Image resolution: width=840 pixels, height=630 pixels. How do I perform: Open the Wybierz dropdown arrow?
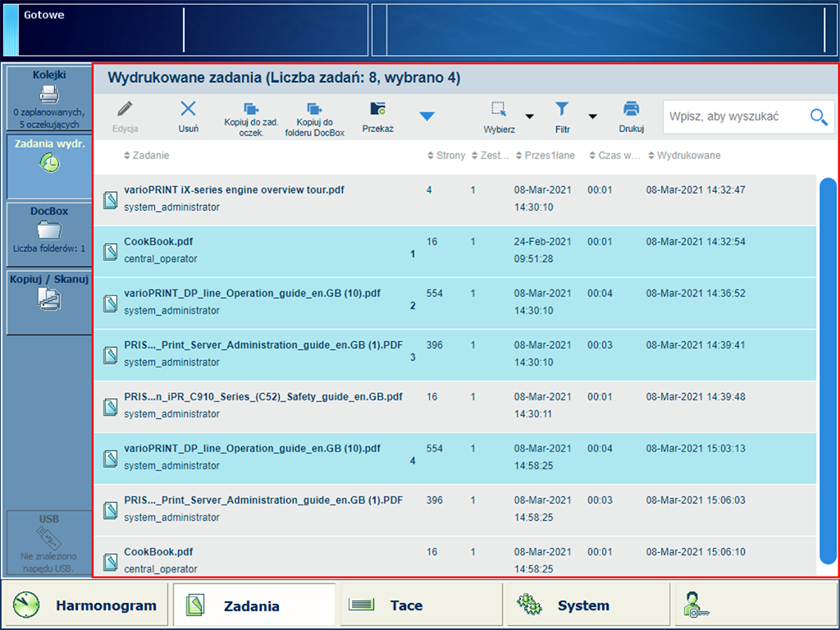coord(529,116)
